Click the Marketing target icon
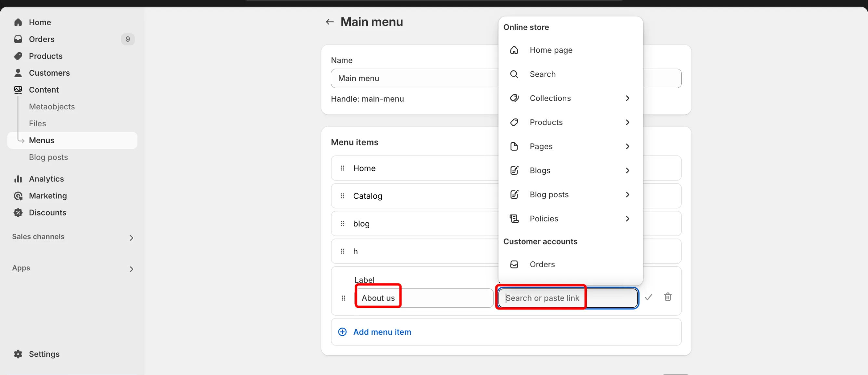Screen dimensions: 868x375 click(18, 195)
